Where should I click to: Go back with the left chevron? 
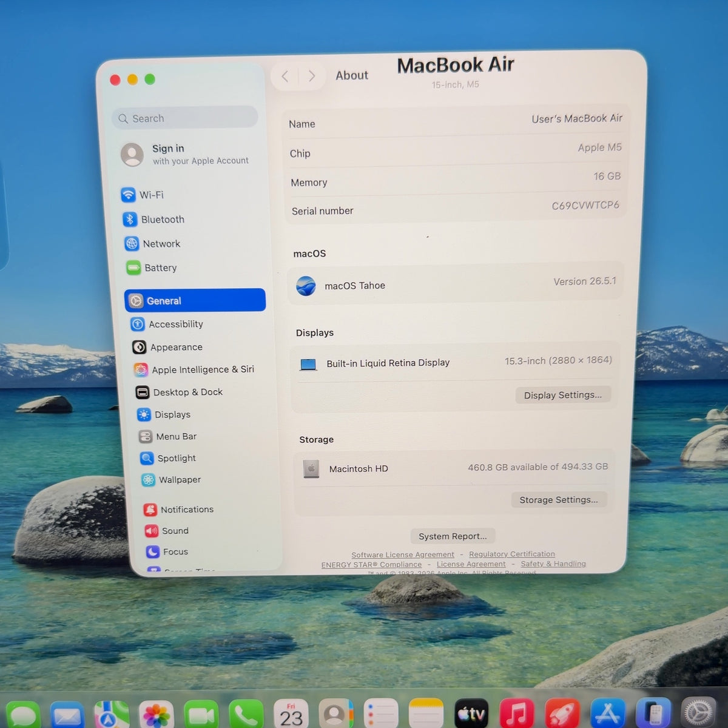(x=285, y=76)
